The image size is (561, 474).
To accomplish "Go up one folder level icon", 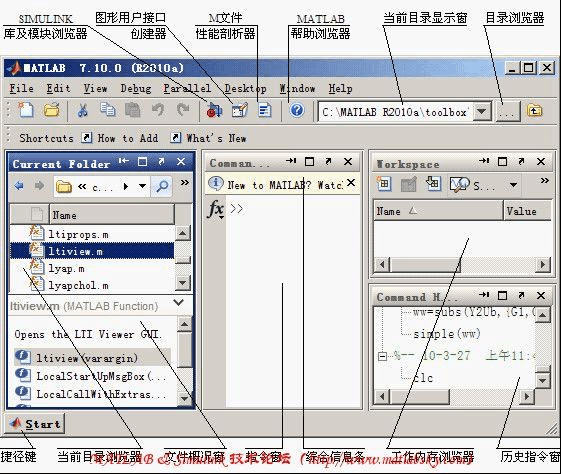I will pyautogui.click(x=534, y=111).
